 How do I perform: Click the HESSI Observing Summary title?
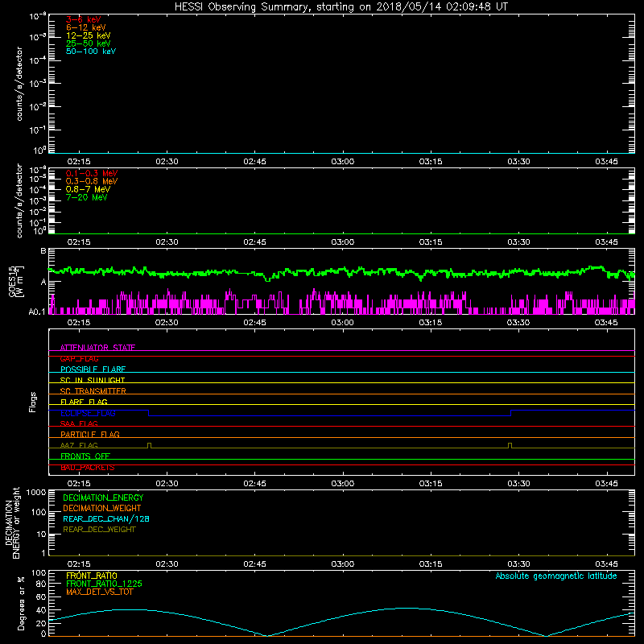coord(341,7)
